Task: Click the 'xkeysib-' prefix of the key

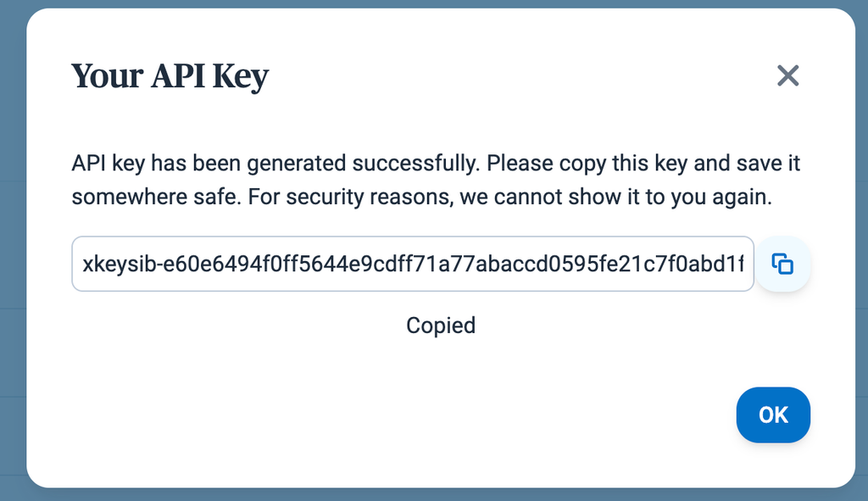Action: coord(120,264)
